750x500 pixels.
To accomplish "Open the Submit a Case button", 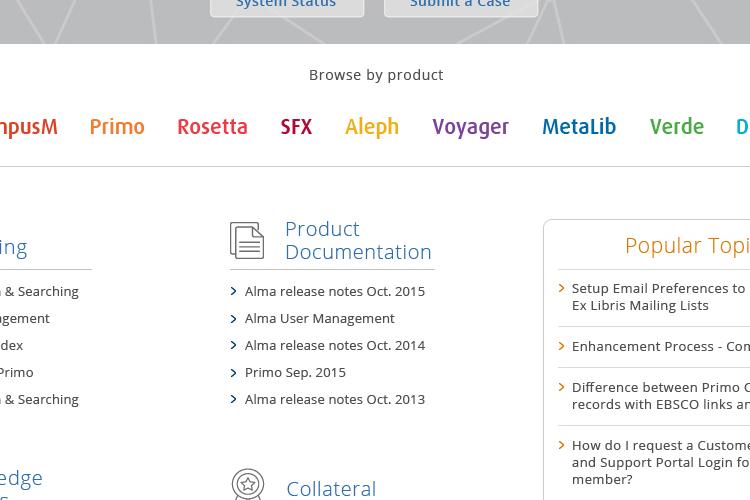I will pyautogui.click(x=461, y=7).
